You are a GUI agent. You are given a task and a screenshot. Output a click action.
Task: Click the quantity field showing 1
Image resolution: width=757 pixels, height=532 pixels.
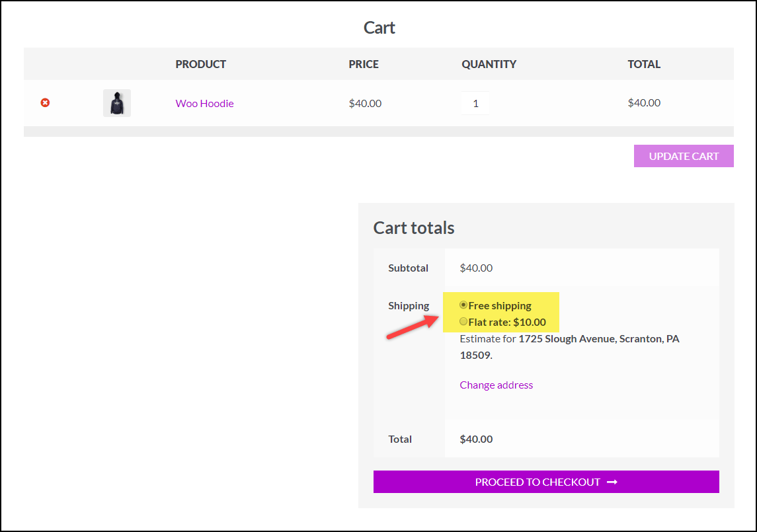click(475, 103)
